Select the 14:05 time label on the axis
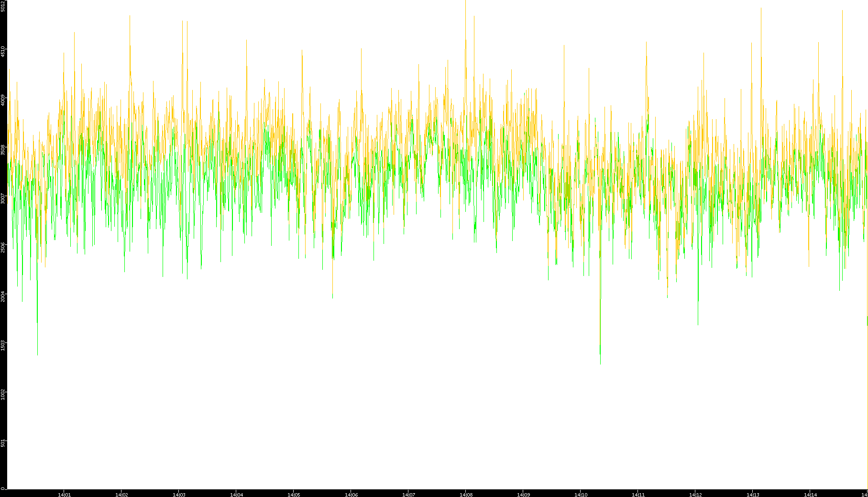868x497 pixels. (x=294, y=495)
